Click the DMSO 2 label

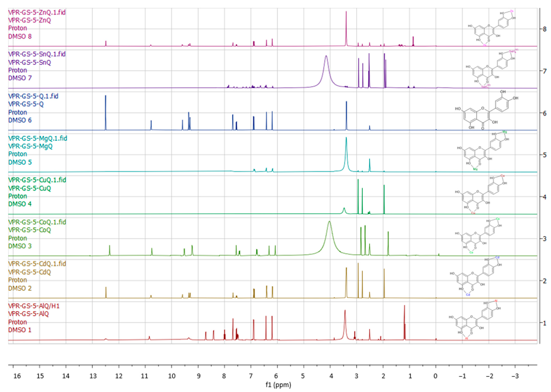pos(20,288)
